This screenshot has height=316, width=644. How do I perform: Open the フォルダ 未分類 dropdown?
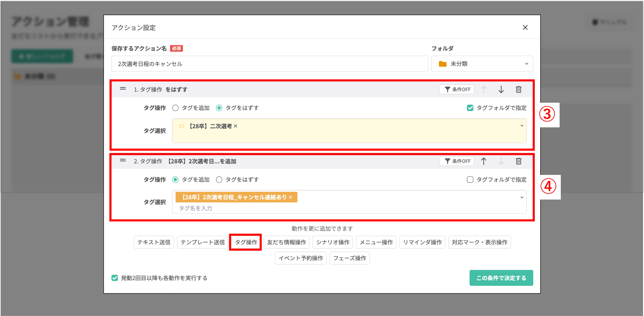click(482, 64)
